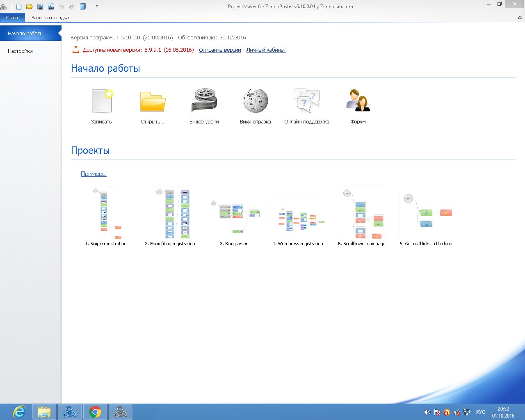Switch to the Запись и отладка tab

50,18
